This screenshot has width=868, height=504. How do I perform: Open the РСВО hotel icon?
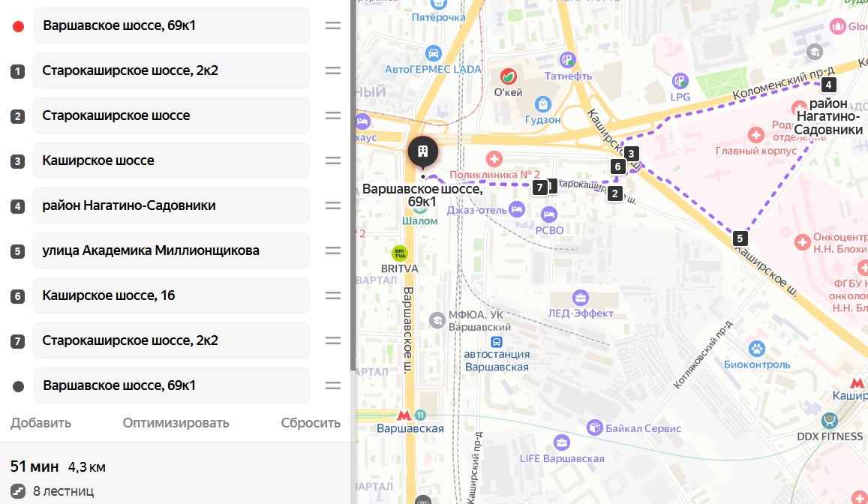coord(548,214)
